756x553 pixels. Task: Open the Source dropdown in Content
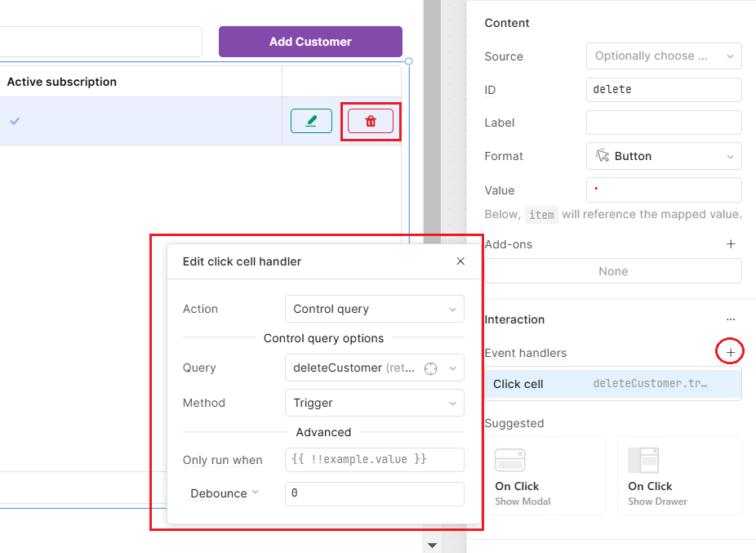pyautogui.click(x=664, y=56)
